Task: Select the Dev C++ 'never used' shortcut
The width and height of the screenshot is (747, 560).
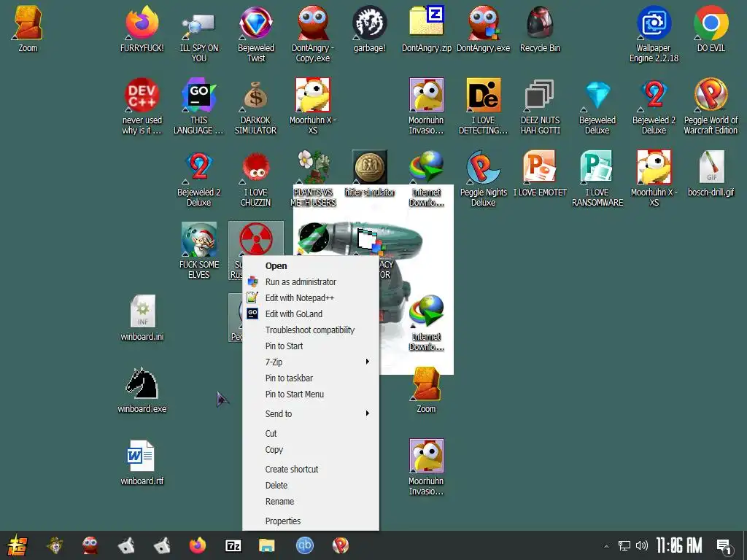Action: pyautogui.click(x=142, y=106)
